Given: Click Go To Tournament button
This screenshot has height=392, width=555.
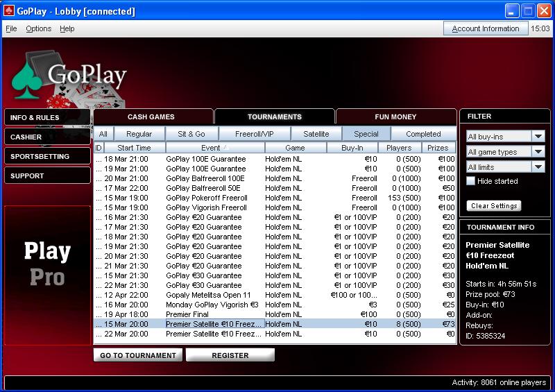Looking at the screenshot, I should 138,355.
